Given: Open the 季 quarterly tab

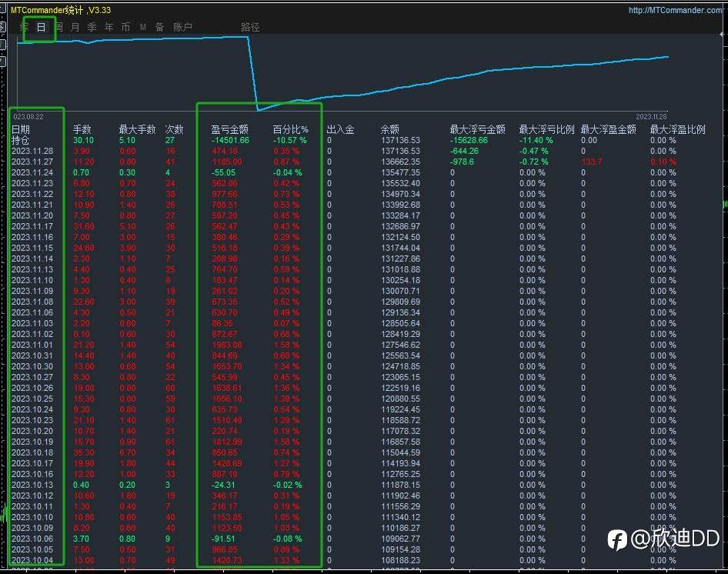Looking at the screenshot, I should 92,27.
